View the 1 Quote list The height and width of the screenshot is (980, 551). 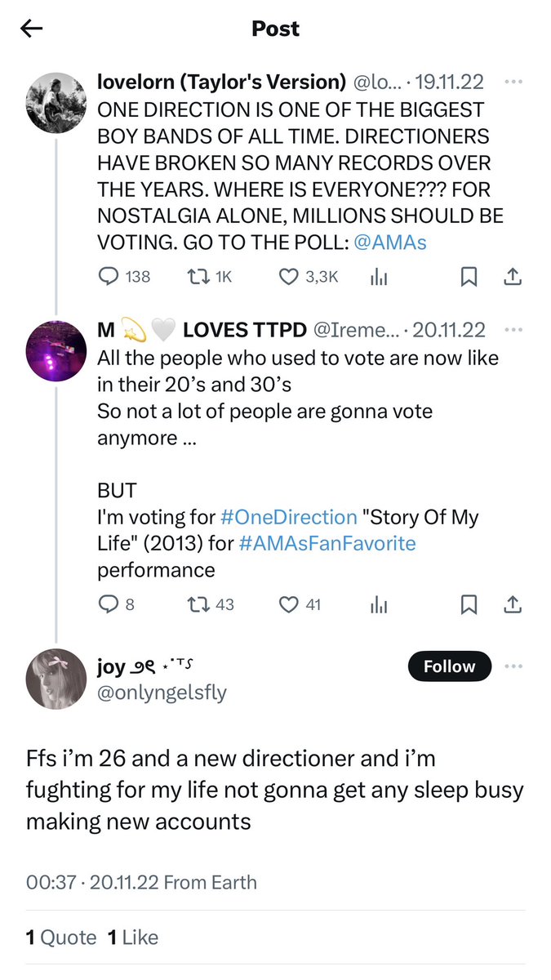tap(61, 938)
